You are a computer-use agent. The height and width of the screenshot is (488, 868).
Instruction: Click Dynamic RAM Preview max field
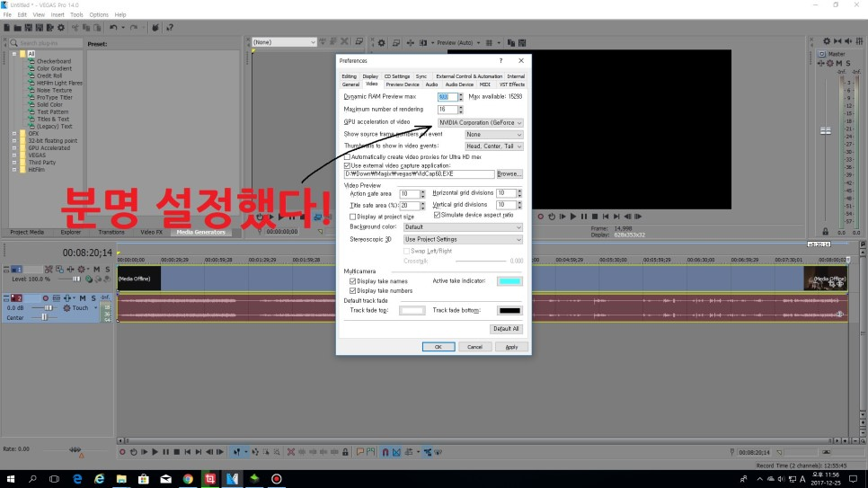point(447,97)
